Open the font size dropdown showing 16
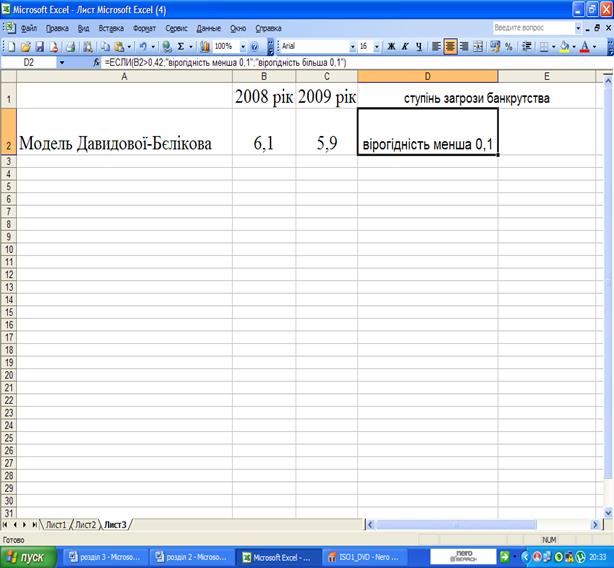The image size is (614, 568). (377, 46)
